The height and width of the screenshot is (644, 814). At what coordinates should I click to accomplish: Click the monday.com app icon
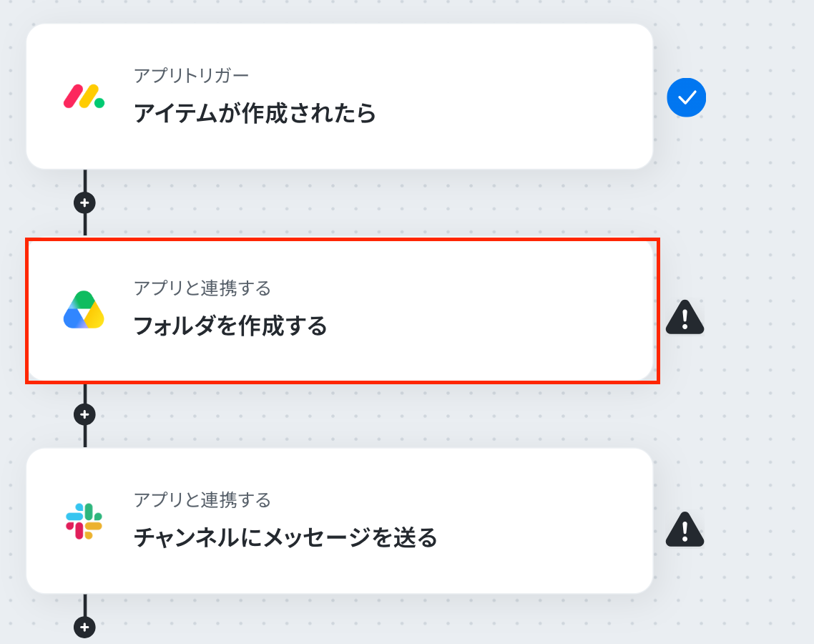pos(84,97)
